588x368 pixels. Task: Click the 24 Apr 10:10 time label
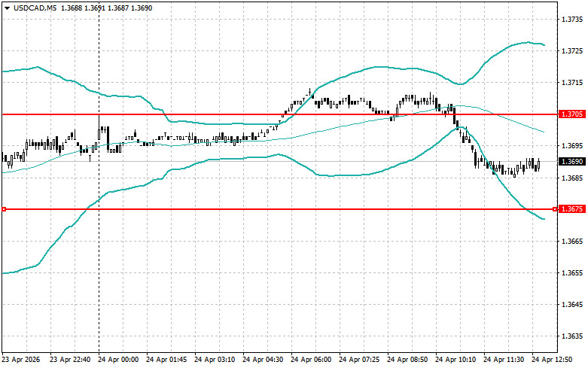click(455, 360)
